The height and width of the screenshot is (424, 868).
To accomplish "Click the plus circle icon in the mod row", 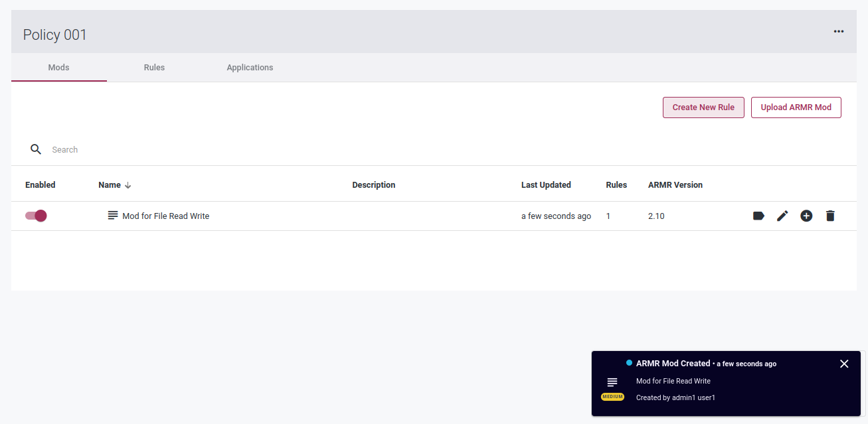I will [x=806, y=216].
